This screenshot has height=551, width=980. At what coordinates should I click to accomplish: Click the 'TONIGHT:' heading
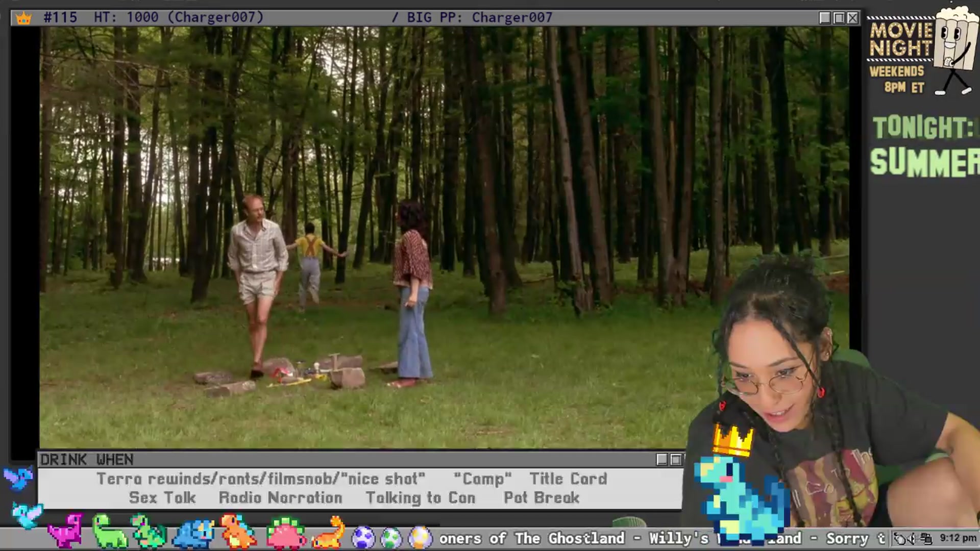[923, 127]
